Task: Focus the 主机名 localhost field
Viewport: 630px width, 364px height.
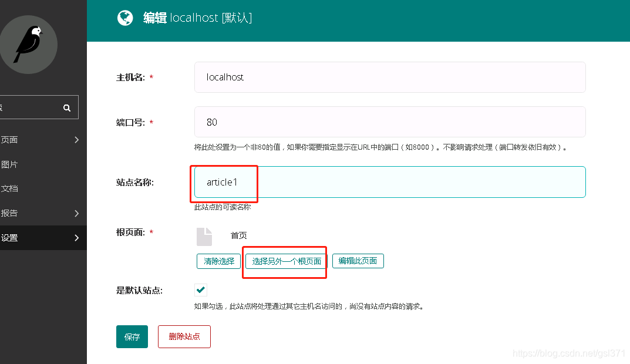Action: coord(390,77)
